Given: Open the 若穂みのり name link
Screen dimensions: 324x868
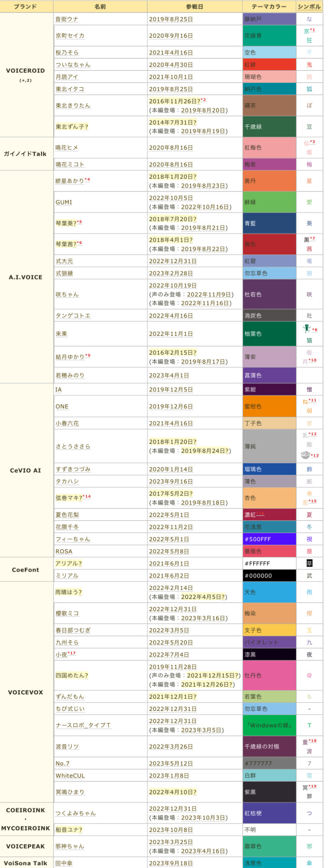Looking at the screenshot, I should [70, 375].
